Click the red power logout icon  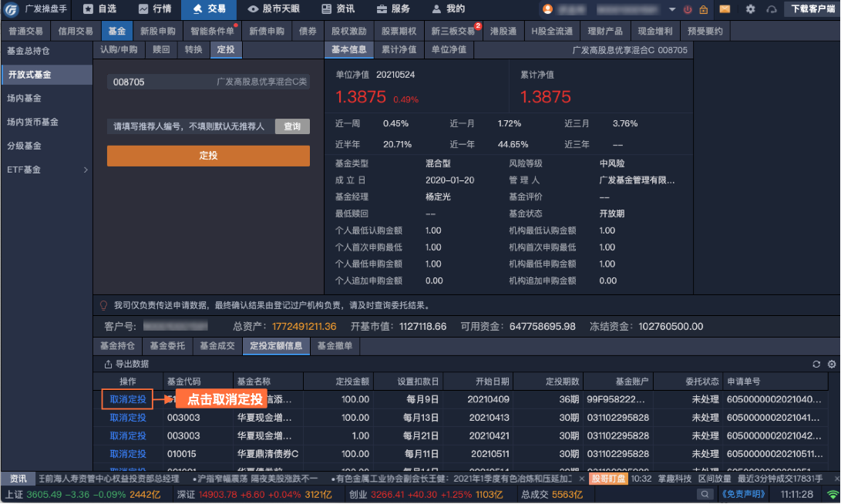point(686,9)
